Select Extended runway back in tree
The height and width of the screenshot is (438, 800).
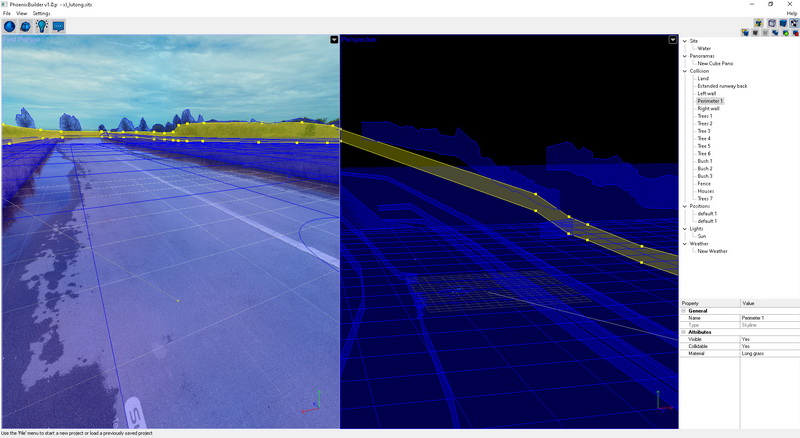click(x=722, y=86)
